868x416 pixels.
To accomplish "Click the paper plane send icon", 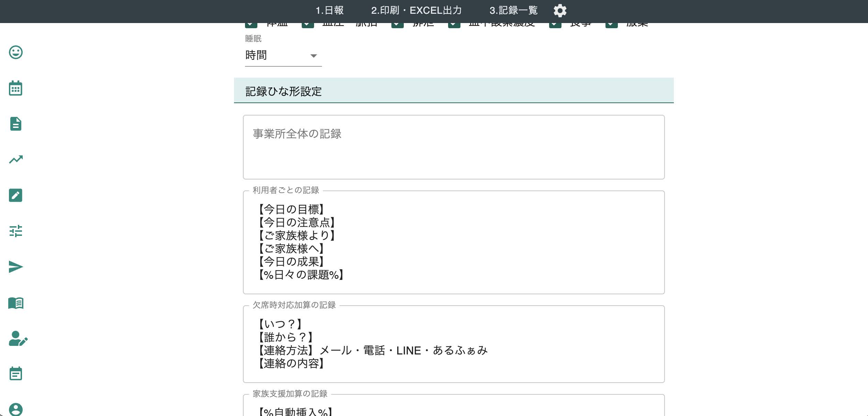I will pos(15,267).
